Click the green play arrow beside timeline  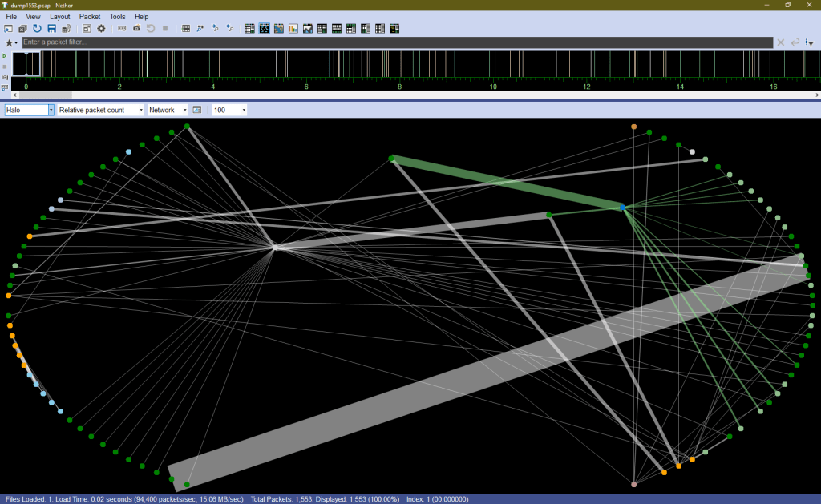[5, 56]
